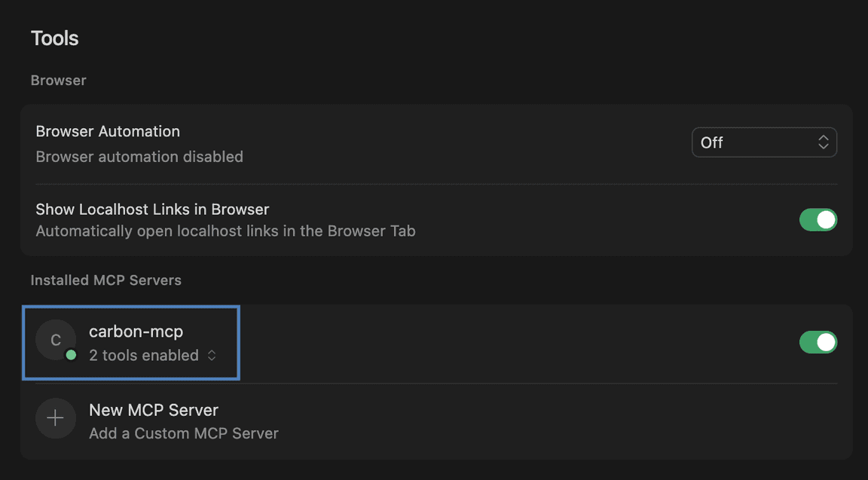Select Off in the Browser Automation selector
Screen dimensions: 868x480
pyautogui.click(x=764, y=142)
